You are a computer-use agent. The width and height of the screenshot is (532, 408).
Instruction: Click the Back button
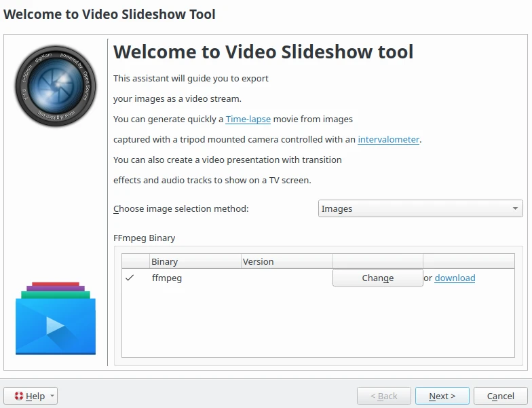point(383,396)
